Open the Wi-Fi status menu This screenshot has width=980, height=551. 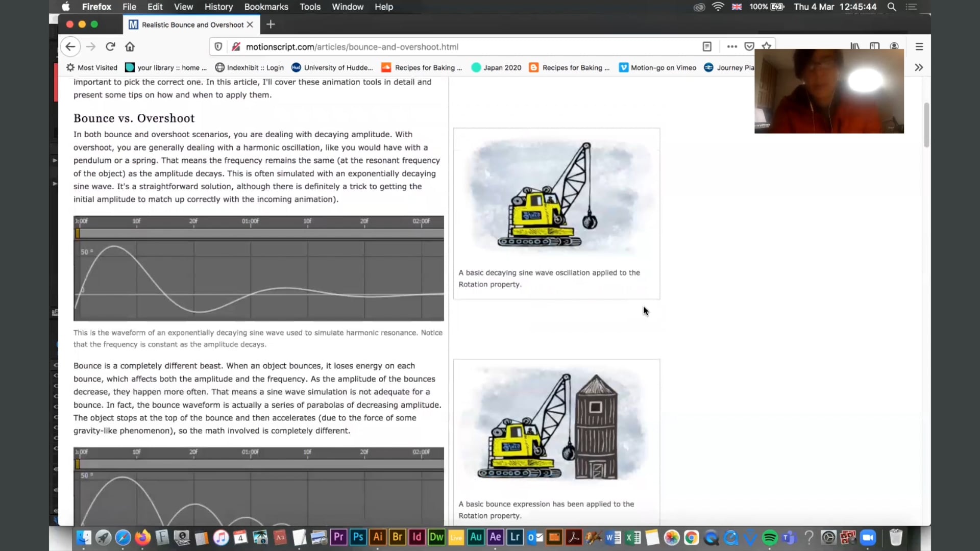(718, 7)
